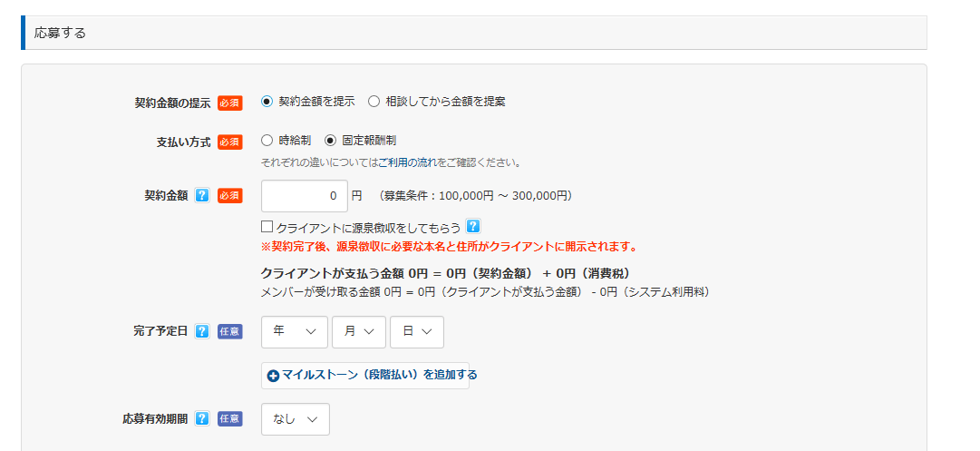The image size is (980, 451).
Task: Open the 応募有効期間 help question-mark icon
Action: (202, 419)
